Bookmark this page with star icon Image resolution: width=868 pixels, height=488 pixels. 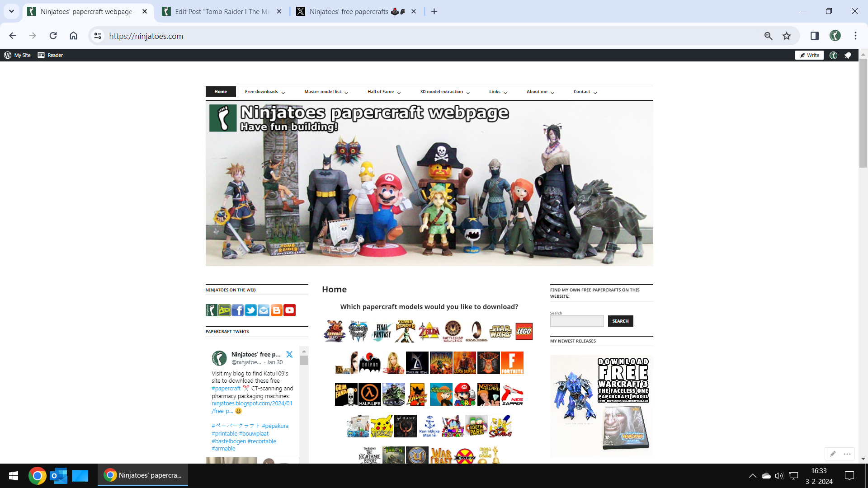[787, 36]
